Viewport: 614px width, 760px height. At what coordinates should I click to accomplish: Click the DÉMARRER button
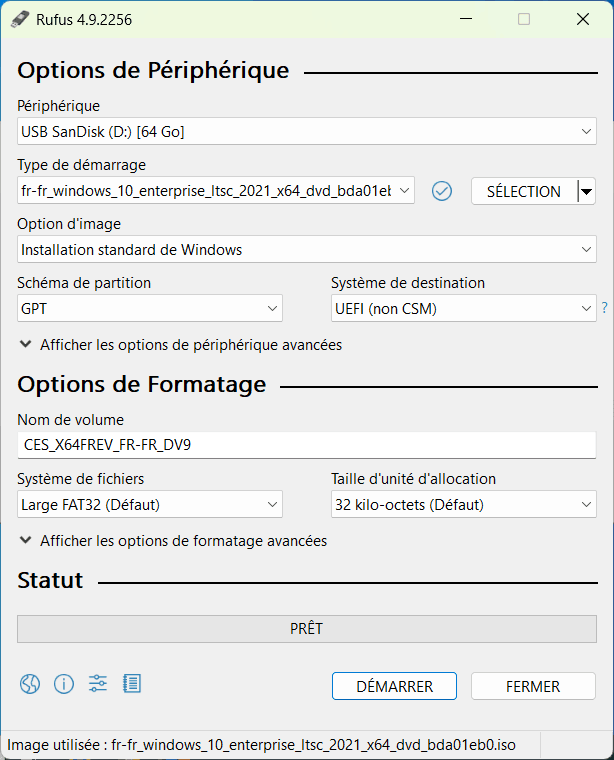tap(394, 686)
